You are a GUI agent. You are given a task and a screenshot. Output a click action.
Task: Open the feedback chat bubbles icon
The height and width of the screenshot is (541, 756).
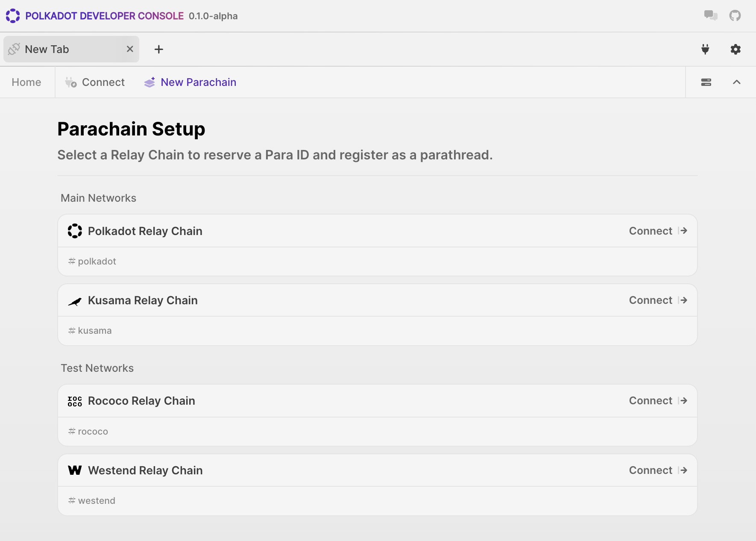click(711, 16)
